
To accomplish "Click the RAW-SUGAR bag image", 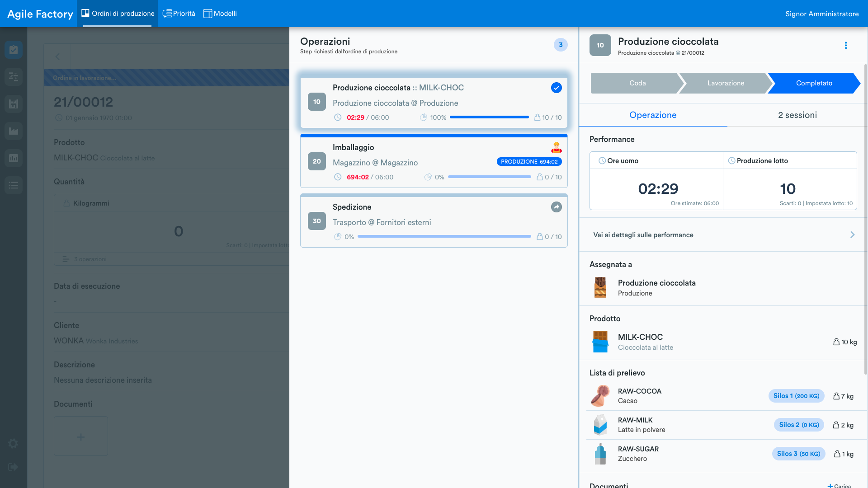I will [600, 454].
